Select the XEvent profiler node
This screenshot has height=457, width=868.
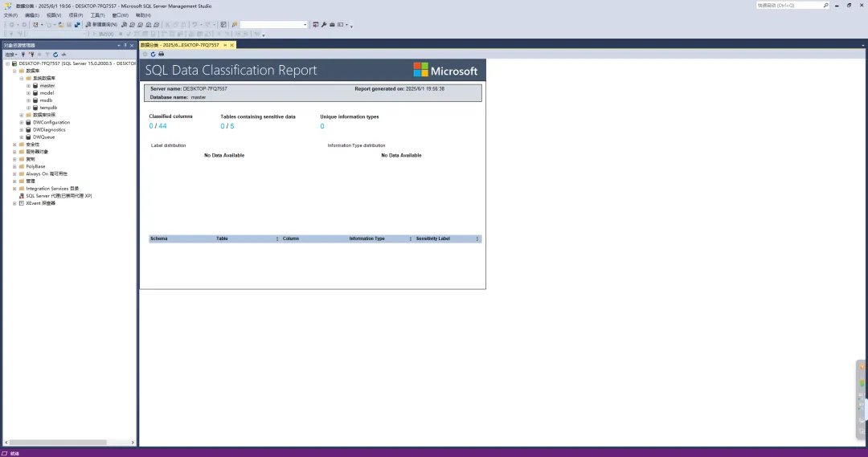click(x=40, y=203)
